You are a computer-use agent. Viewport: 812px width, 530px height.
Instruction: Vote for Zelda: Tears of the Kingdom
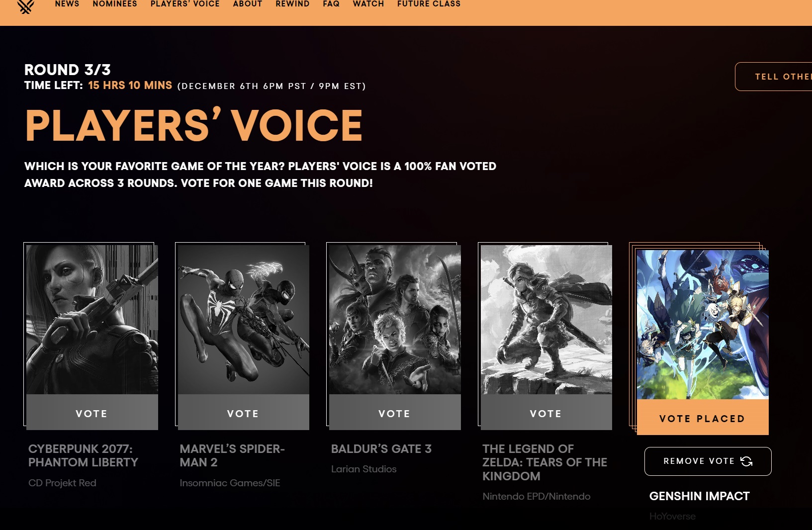point(546,413)
